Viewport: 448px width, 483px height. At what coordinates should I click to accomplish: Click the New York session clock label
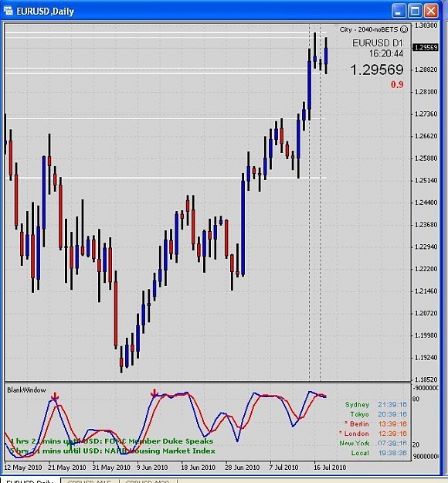coord(355,444)
